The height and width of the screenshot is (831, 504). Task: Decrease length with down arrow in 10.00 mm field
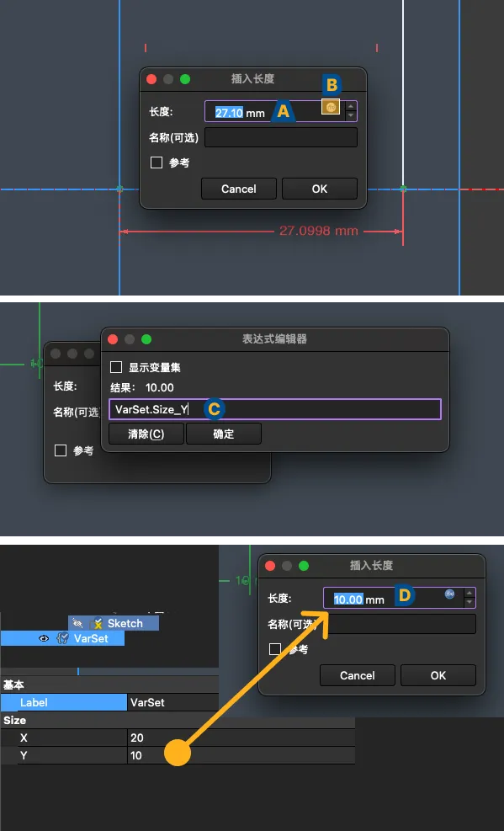coord(470,603)
